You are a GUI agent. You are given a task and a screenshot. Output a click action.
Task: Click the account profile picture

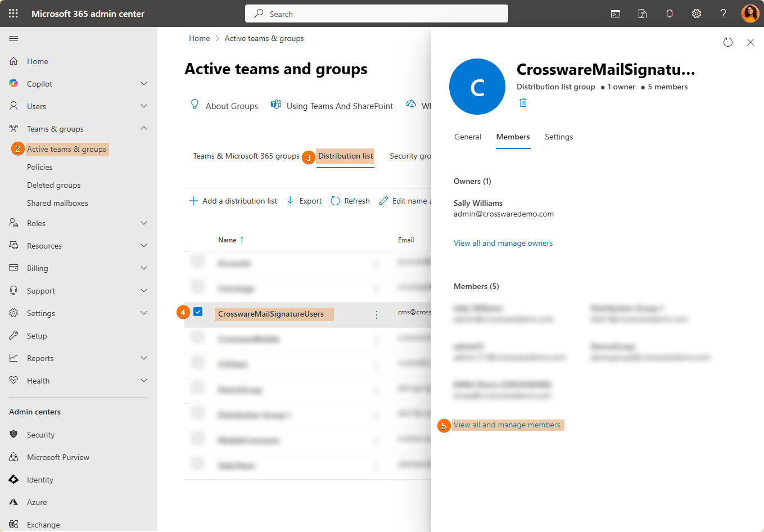[750, 13]
